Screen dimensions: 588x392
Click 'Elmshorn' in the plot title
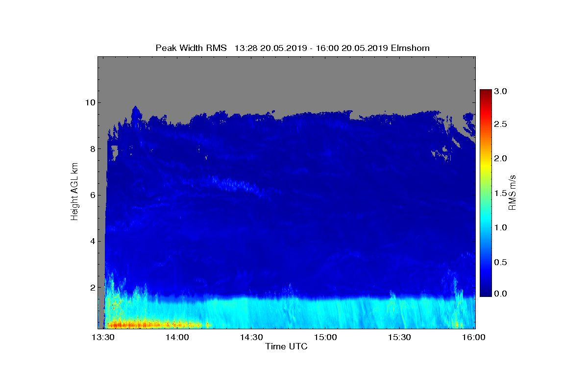tap(410, 48)
